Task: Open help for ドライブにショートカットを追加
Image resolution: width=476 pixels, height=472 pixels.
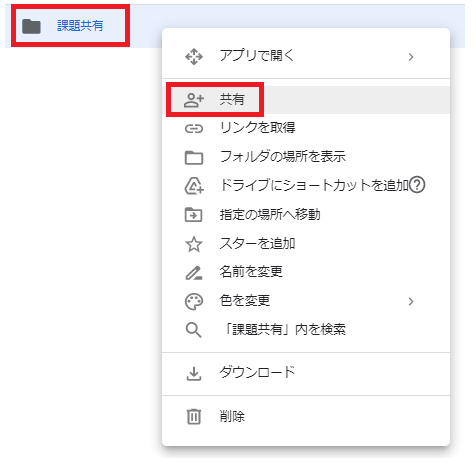Action: [417, 185]
